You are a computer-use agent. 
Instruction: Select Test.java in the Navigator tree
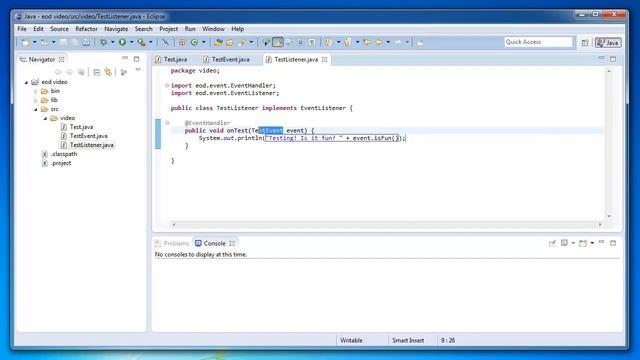coord(81,127)
